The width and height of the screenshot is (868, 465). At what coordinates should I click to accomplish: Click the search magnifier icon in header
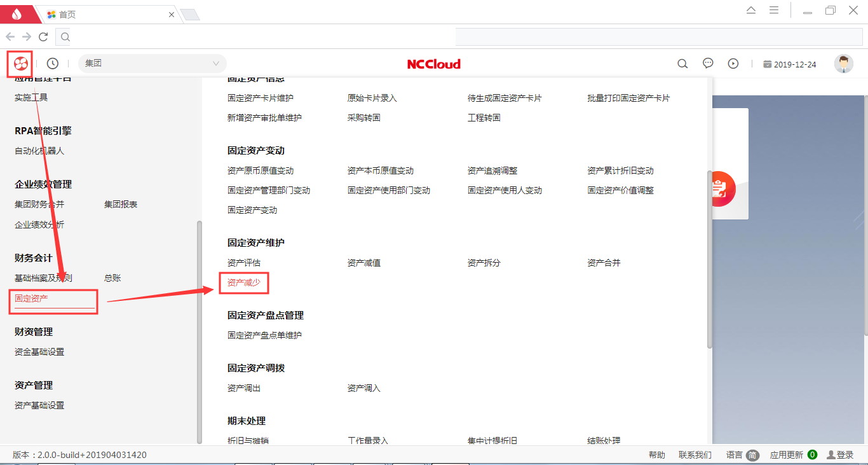point(682,64)
